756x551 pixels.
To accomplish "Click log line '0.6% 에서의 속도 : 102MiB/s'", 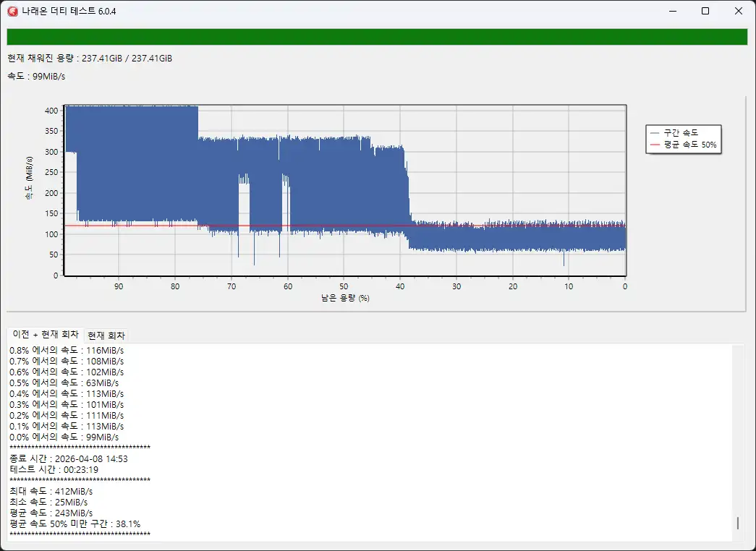I will click(67, 372).
